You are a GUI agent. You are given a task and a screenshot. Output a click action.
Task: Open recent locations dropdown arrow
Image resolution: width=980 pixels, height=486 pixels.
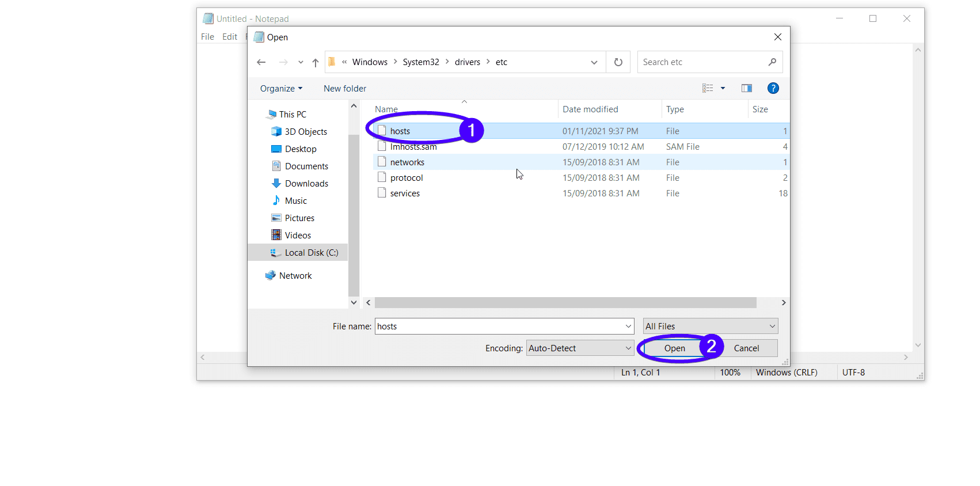coord(301,62)
